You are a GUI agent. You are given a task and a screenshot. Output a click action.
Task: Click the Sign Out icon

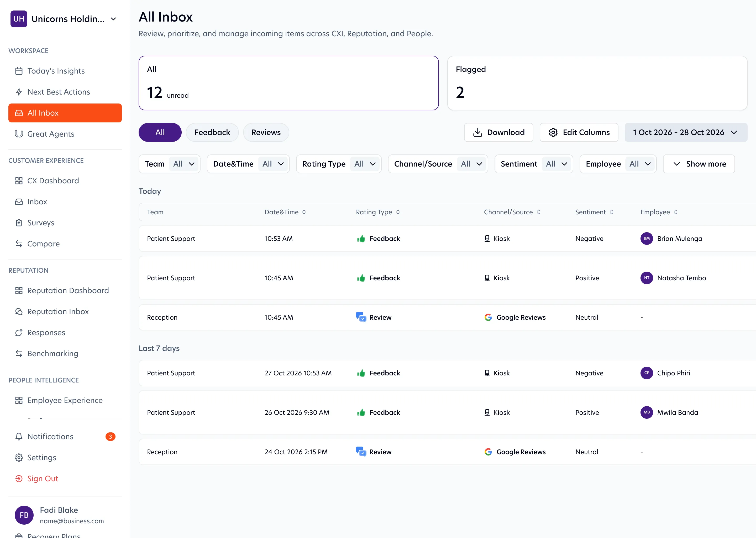(19, 479)
